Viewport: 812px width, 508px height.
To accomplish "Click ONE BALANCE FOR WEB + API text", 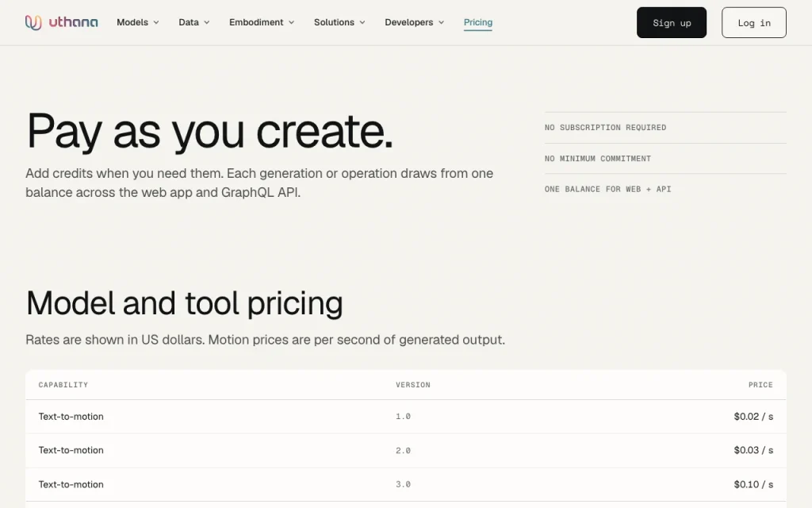I will tap(608, 189).
